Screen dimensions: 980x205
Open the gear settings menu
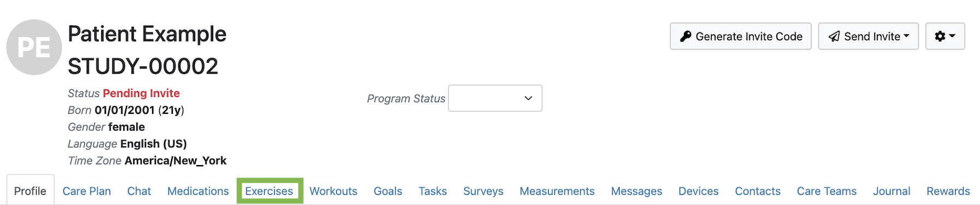click(945, 36)
